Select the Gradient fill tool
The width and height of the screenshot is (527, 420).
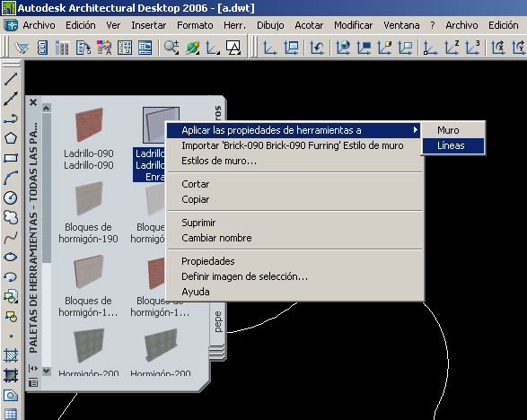[x=11, y=375]
